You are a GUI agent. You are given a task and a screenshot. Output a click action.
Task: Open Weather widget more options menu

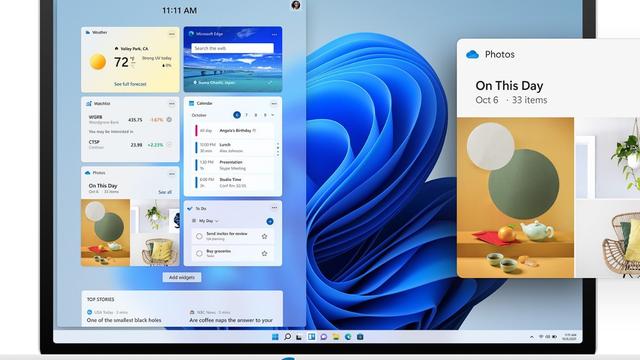(171, 34)
